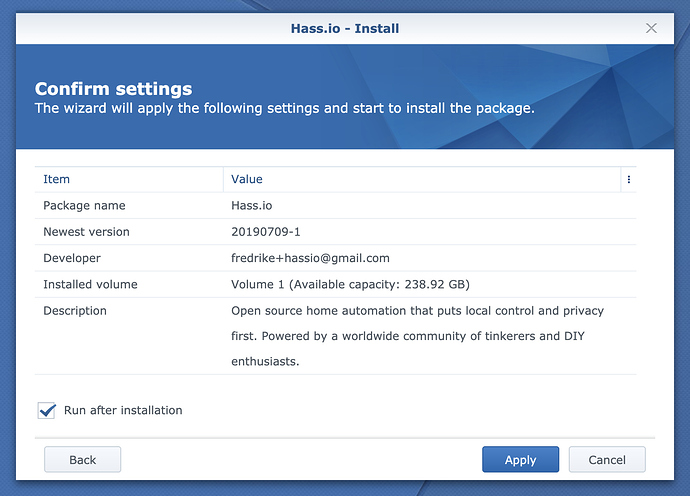Go Back to previous wizard step
Image resolution: width=690 pixels, height=496 pixels.
[82, 459]
